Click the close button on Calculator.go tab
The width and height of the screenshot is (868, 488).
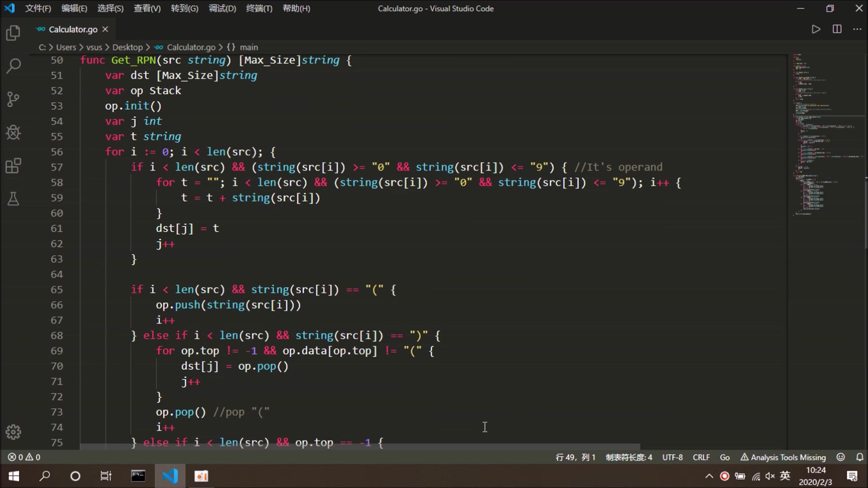[105, 29]
